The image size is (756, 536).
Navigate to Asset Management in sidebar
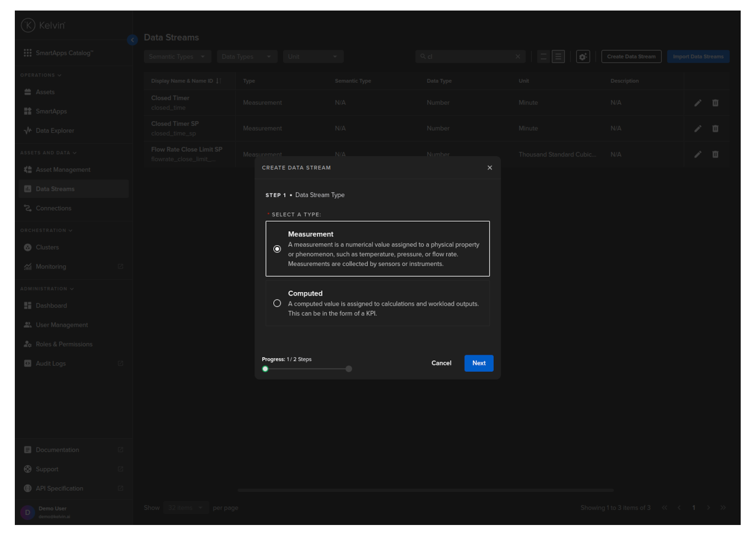pyautogui.click(x=63, y=170)
